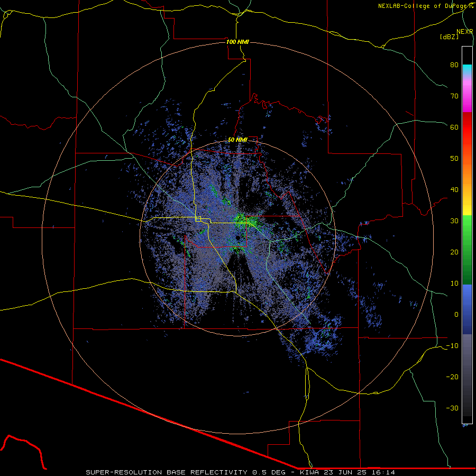Click the 50 NMI range ring label
The image size is (476, 476).
(237, 140)
